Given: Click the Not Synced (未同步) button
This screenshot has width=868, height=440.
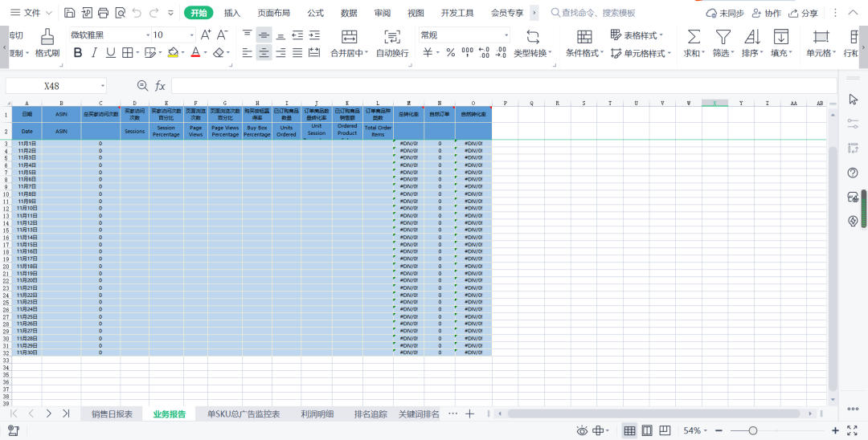Looking at the screenshot, I should 725,13.
